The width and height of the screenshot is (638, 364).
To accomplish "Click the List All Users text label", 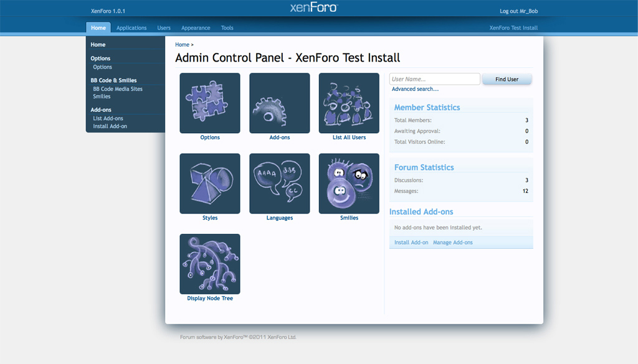I will (x=349, y=138).
